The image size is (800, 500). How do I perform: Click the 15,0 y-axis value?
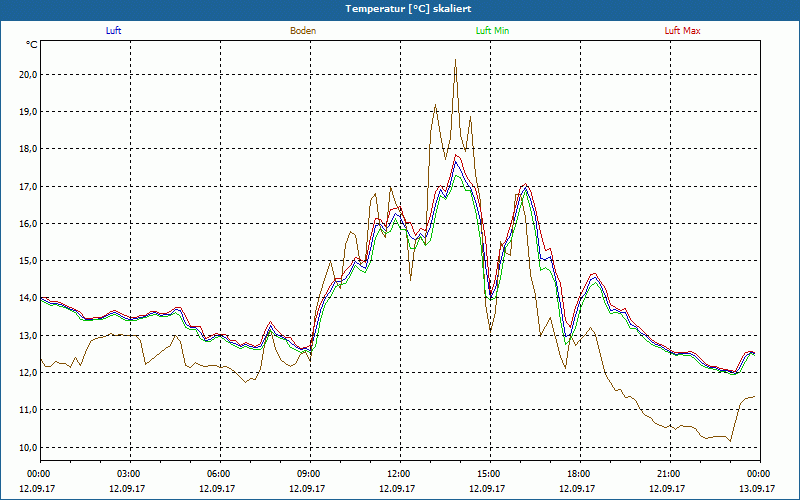(30, 261)
